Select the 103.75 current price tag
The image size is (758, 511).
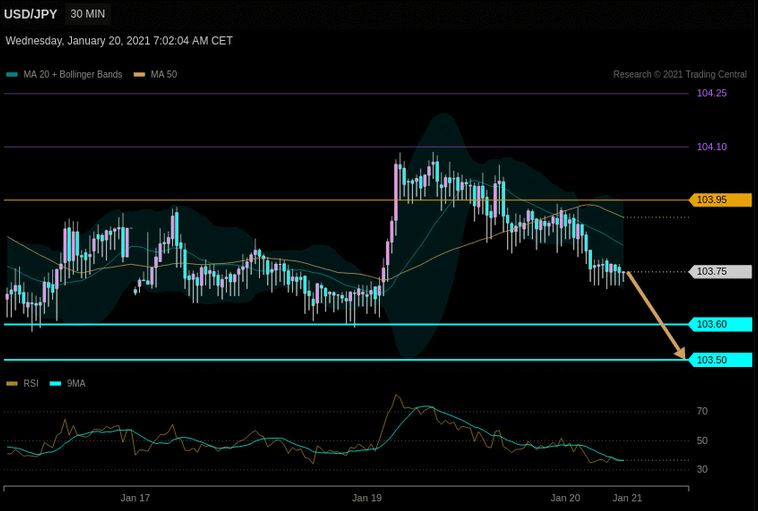[720, 271]
